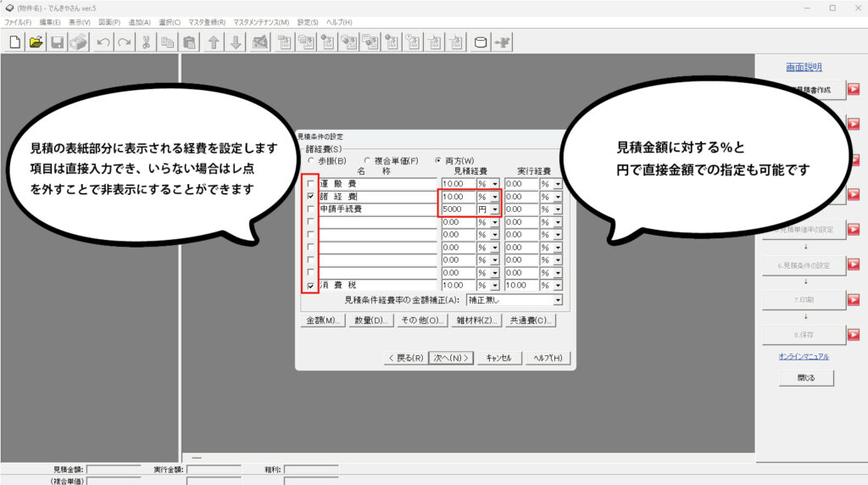
Task: Open 消費税 実行経費 unit dropdown
Action: [x=558, y=286]
